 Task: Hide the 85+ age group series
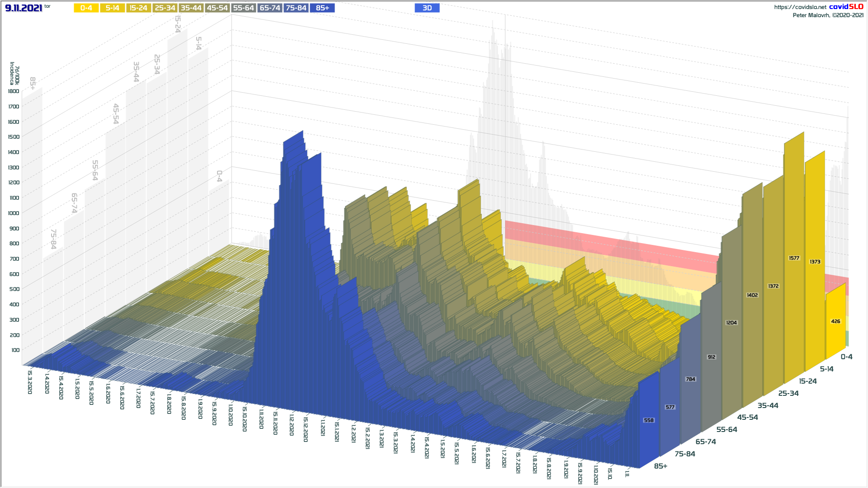322,8
